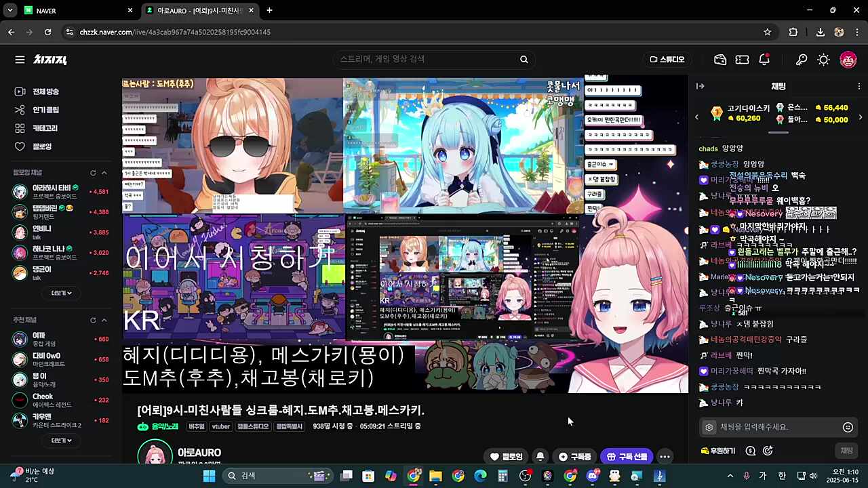Open the 음악/노래 category link
This screenshot has height=488, width=868.
tap(158, 426)
